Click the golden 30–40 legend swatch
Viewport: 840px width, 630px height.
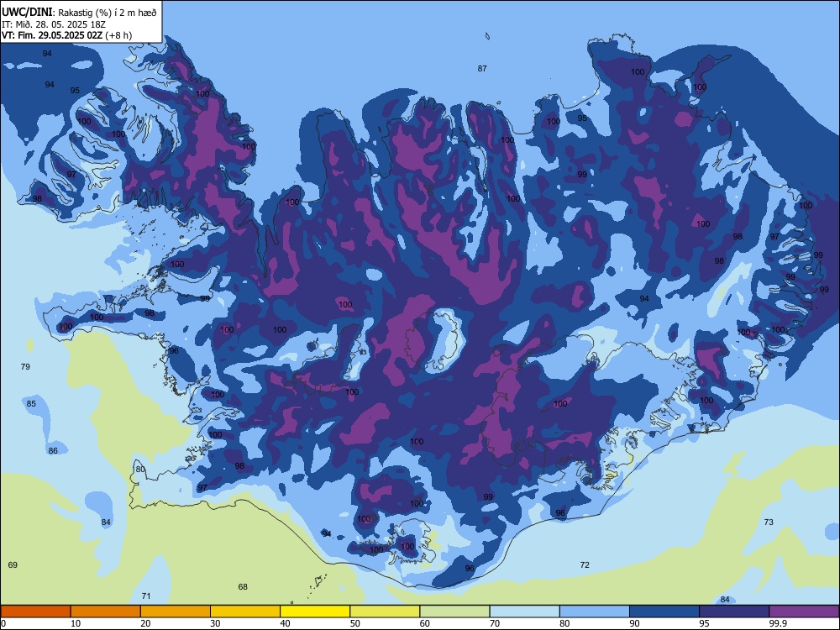pos(244,612)
